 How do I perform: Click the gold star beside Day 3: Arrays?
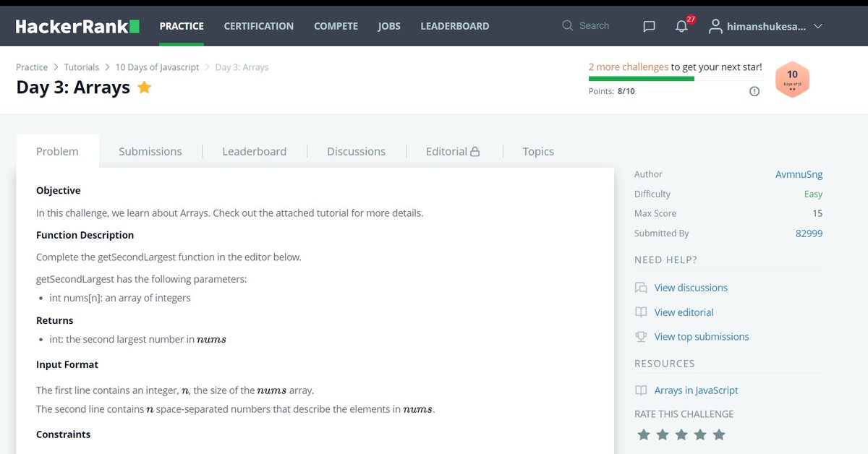tap(144, 87)
